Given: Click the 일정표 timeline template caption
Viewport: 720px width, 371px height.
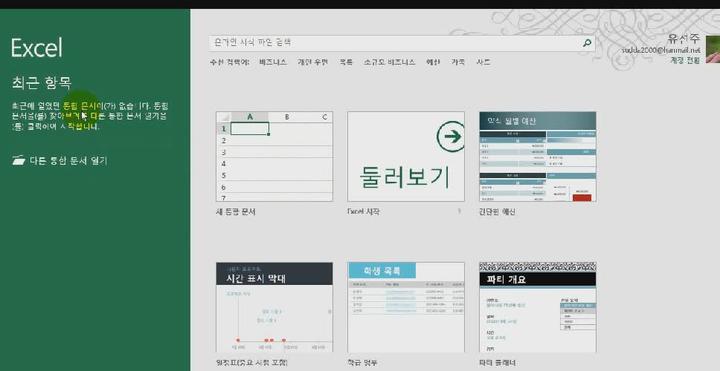Looking at the screenshot, I should coord(252,363).
